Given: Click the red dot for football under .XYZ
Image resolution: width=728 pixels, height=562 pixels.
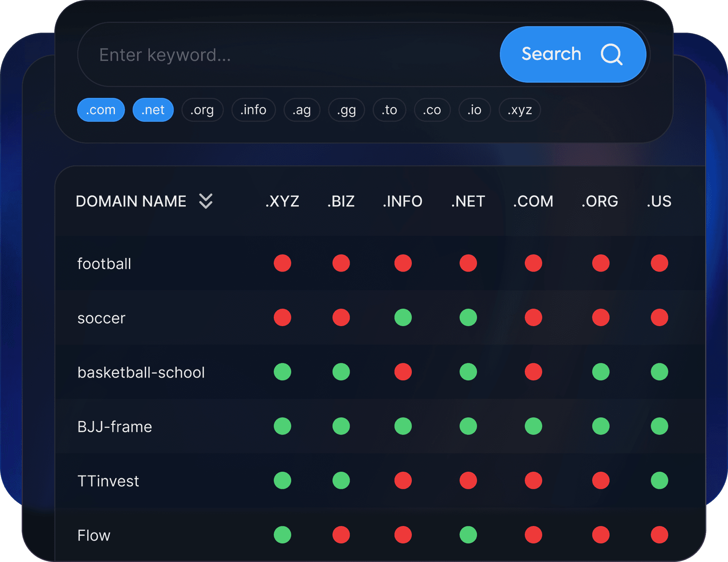Looking at the screenshot, I should pyautogui.click(x=282, y=263).
